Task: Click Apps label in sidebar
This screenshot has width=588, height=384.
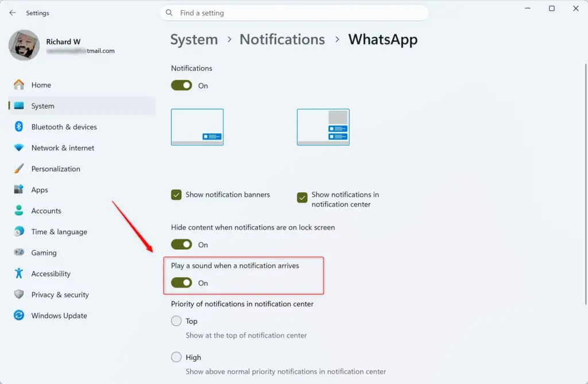Action: [x=40, y=190]
